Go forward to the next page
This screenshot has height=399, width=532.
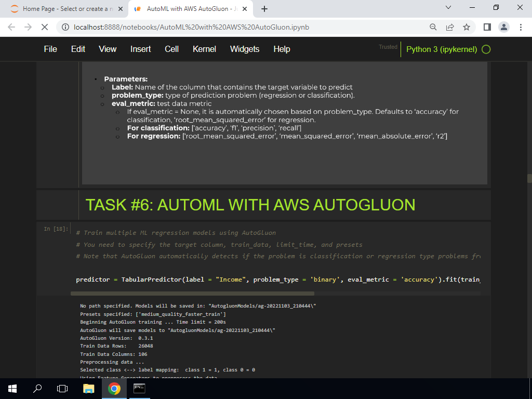[x=28, y=27]
